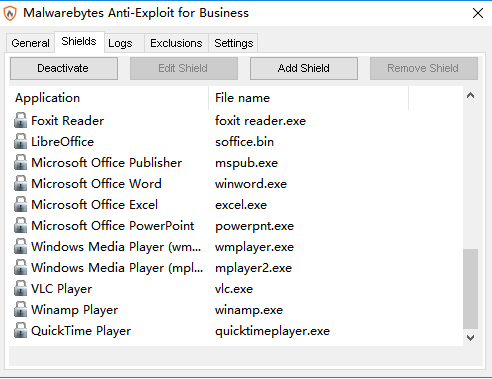This screenshot has width=492, height=379.
Task: Click the padlock icon beside Foxit Reader
Action: (x=20, y=120)
